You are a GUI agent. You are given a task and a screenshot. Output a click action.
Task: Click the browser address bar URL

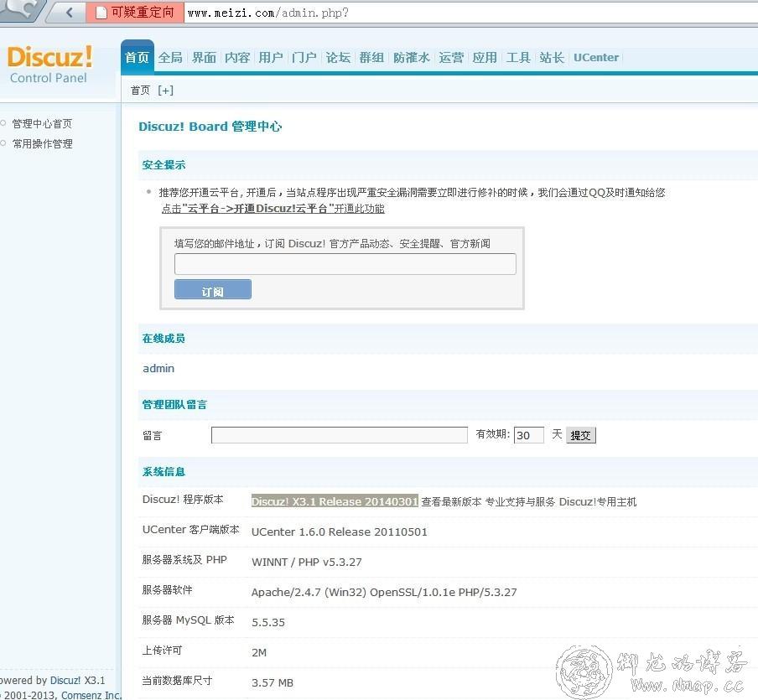[267, 13]
